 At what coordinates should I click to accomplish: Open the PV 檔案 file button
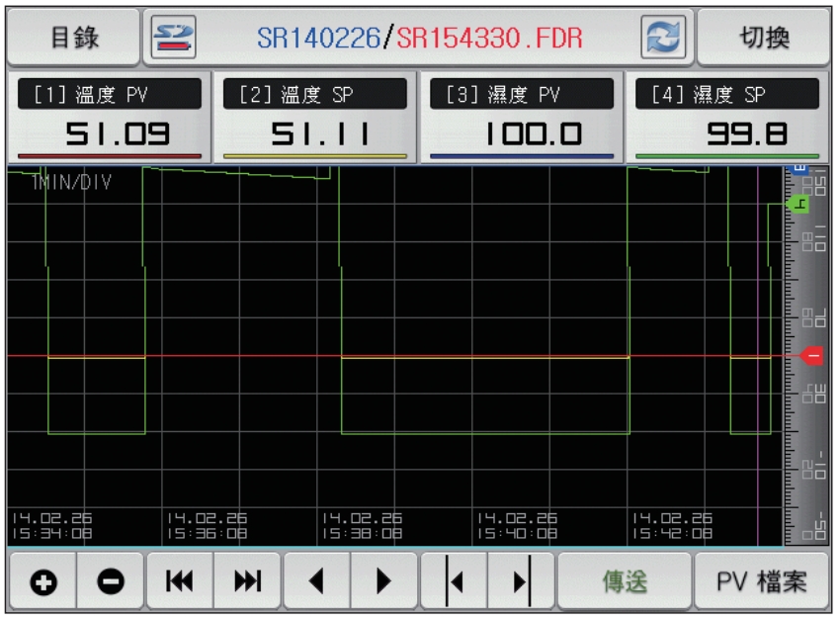coord(761,581)
